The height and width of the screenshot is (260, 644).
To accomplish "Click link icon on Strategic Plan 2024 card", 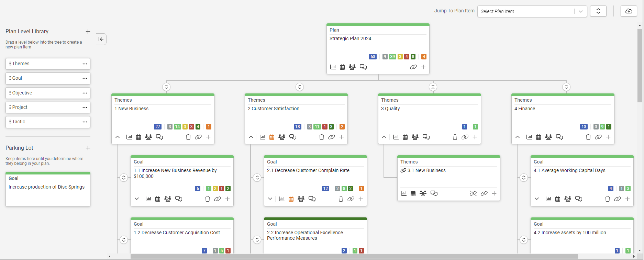I will [x=413, y=67].
